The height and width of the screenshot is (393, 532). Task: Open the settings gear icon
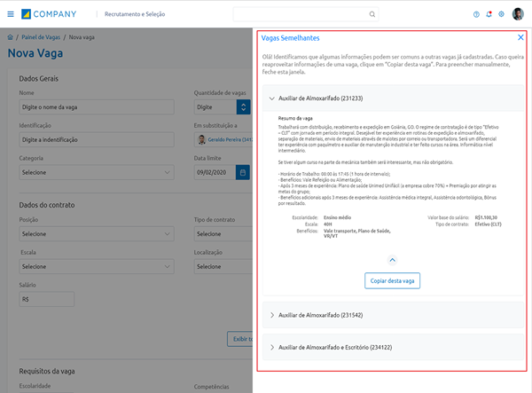(501, 14)
